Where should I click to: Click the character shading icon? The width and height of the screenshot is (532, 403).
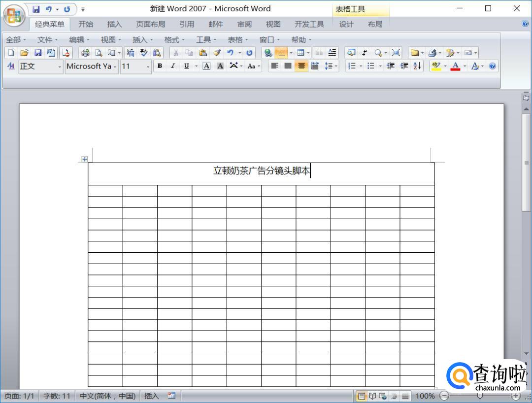point(220,66)
